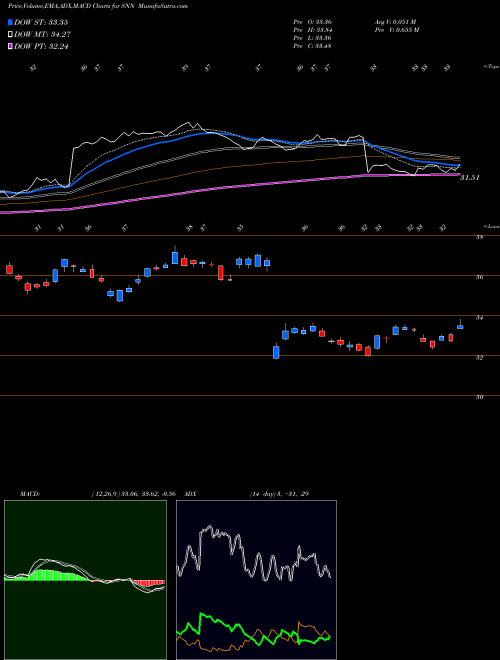Click the ADX '(14 day) 8, +31, -29' values
Screen dimensions: 500x660
[279, 494]
